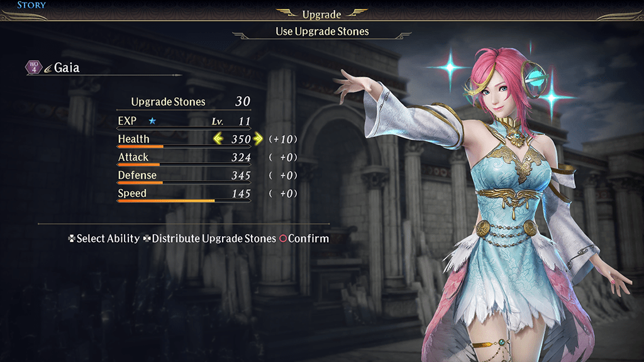Click the blue star next to EXP

[x=152, y=121]
